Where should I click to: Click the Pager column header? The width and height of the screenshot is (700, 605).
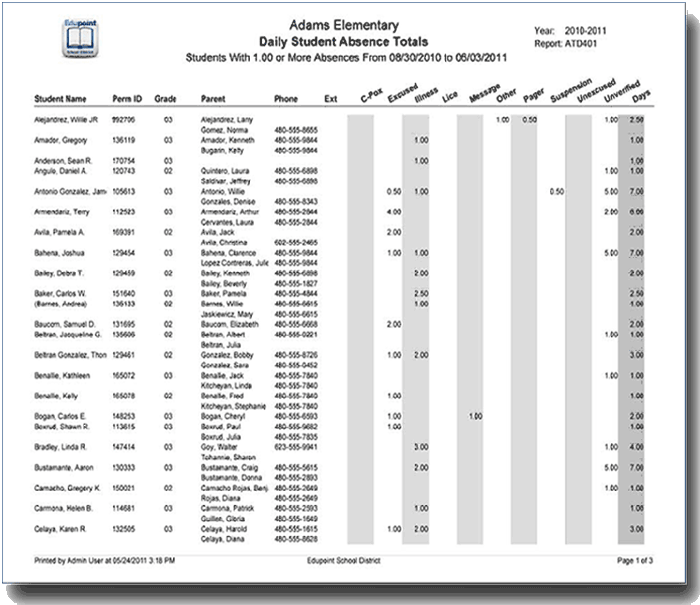pyautogui.click(x=533, y=95)
